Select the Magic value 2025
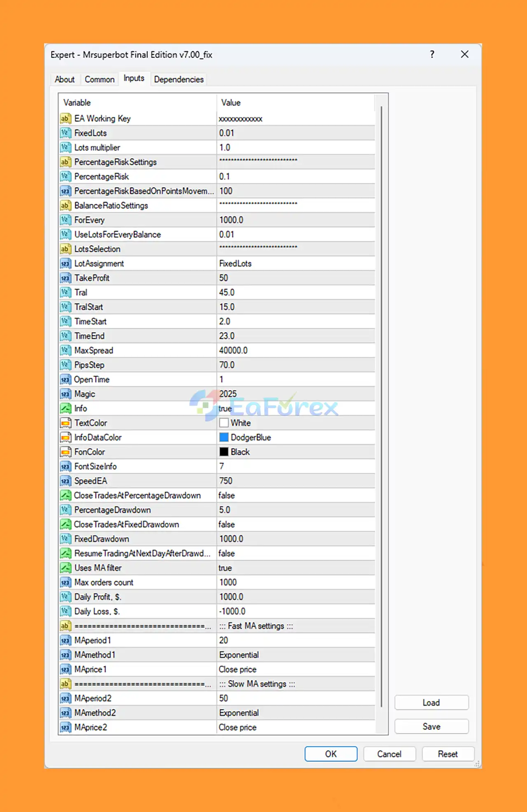Image resolution: width=527 pixels, height=812 pixels. pos(296,394)
